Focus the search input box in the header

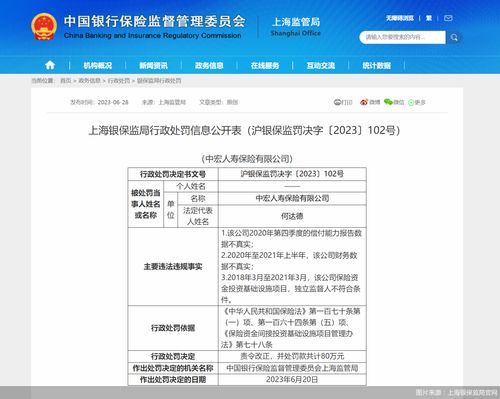coord(402,37)
